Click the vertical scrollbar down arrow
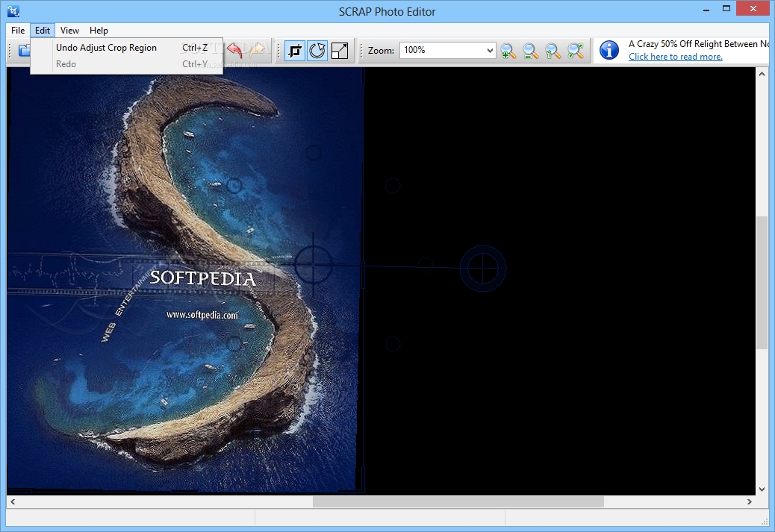775x532 pixels. pyautogui.click(x=762, y=489)
